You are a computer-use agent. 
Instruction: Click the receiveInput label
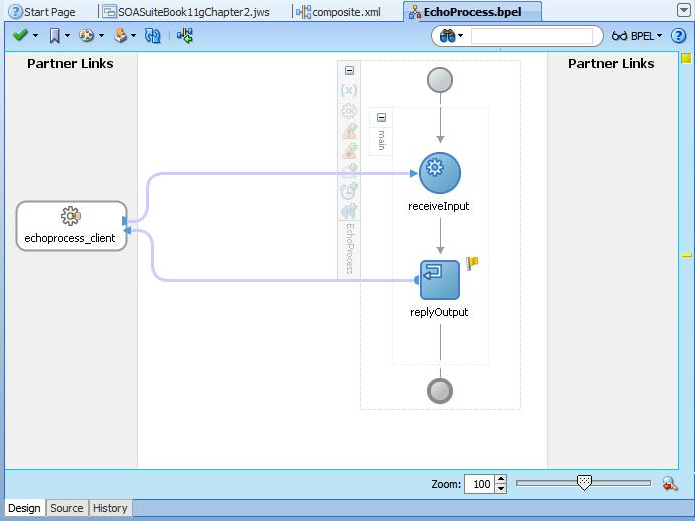[438, 206]
